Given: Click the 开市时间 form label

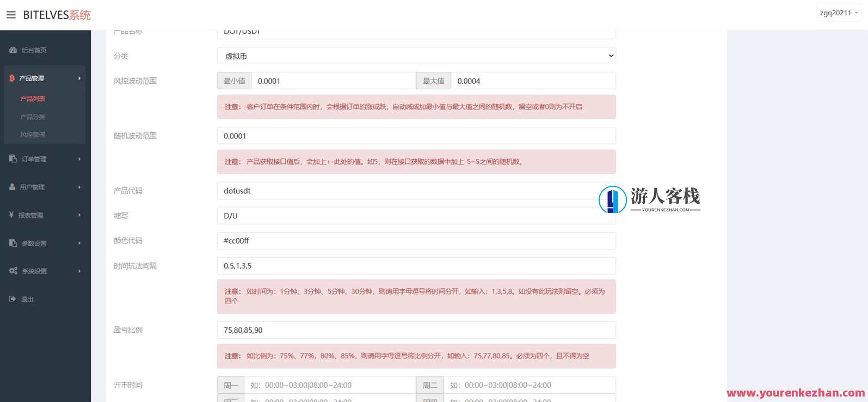Looking at the screenshot, I should click(x=128, y=385).
